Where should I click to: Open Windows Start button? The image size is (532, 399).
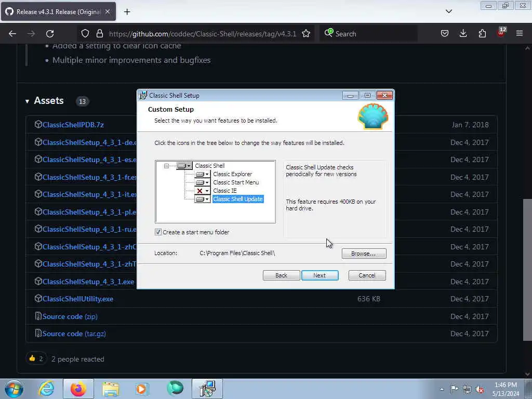pos(14,389)
